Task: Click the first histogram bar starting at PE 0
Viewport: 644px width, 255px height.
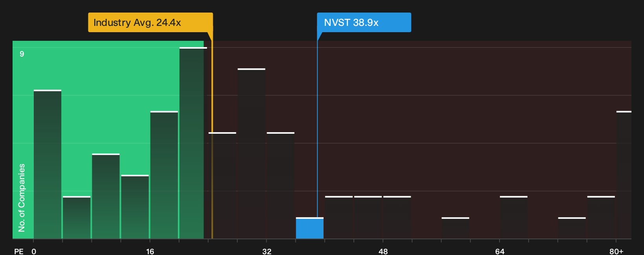Action: point(48,164)
